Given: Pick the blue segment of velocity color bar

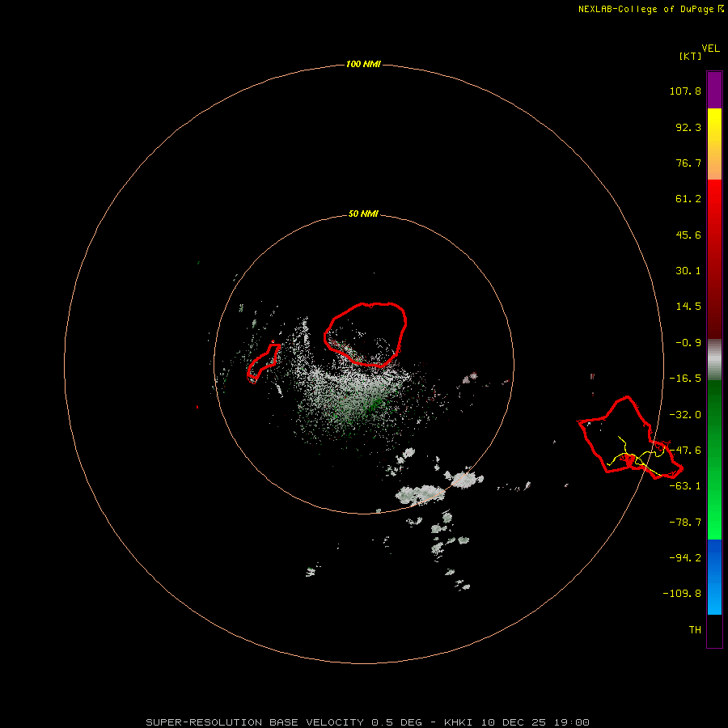Looking at the screenshot, I should pyautogui.click(x=714, y=577).
